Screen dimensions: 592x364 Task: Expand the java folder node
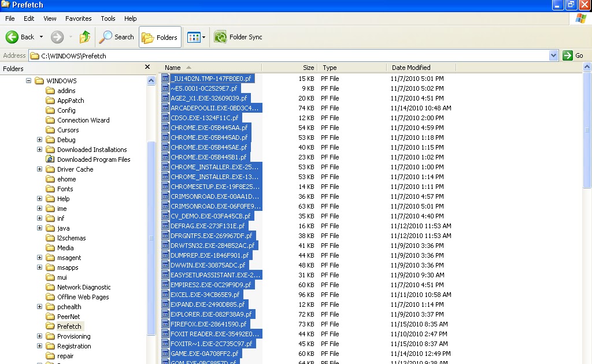coord(39,228)
